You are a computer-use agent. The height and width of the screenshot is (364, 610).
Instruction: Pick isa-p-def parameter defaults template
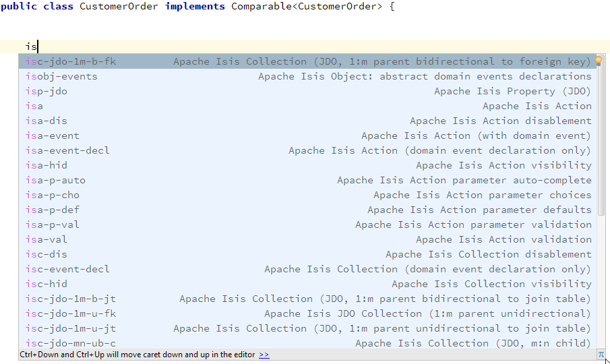coord(53,210)
